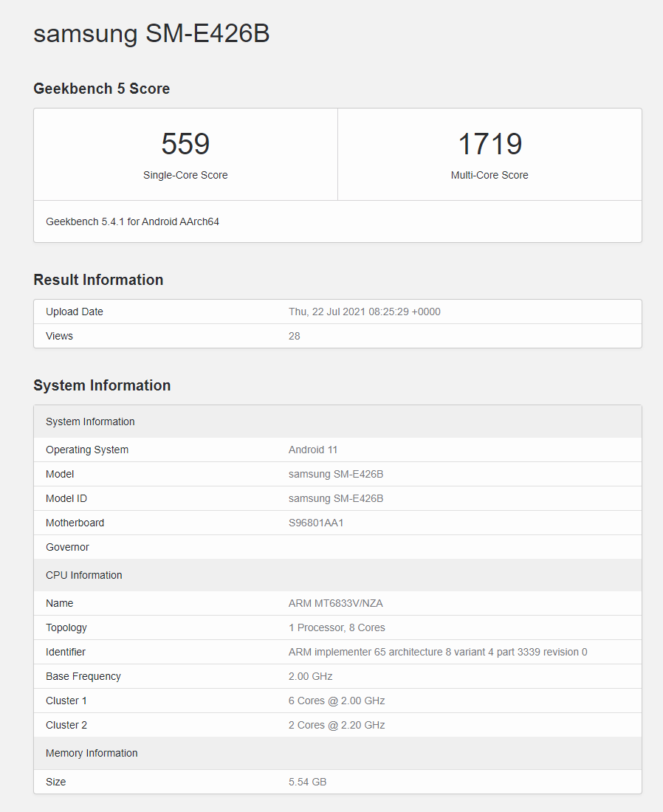Click the Upload Date timestamp value
Viewport: 663px width, 812px height.
tap(364, 312)
